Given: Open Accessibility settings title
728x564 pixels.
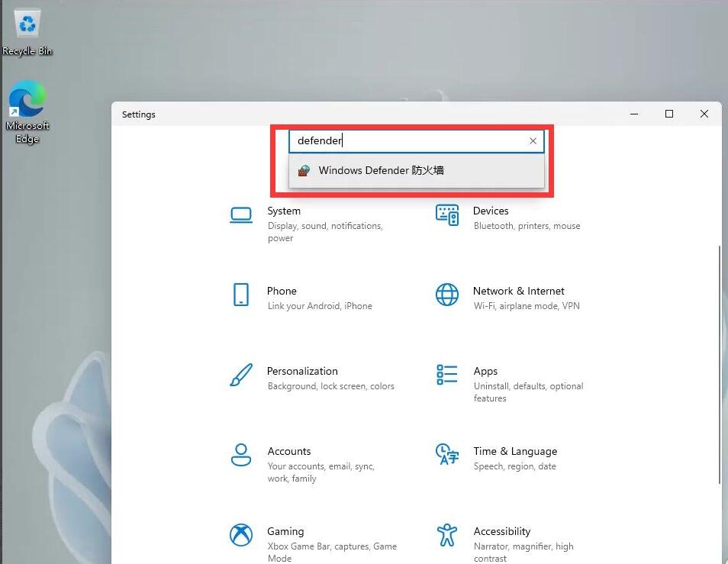Looking at the screenshot, I should pos(502,531).
